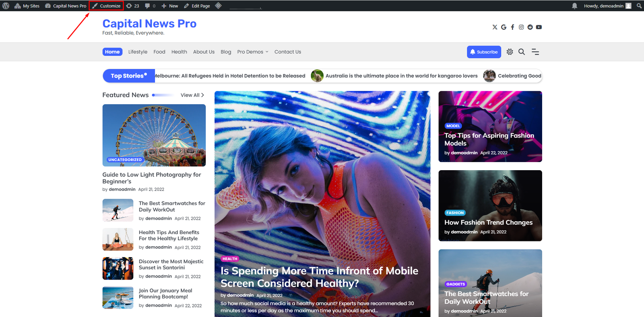
Task: Click the Google social icon in header
Action: point(504,27)
